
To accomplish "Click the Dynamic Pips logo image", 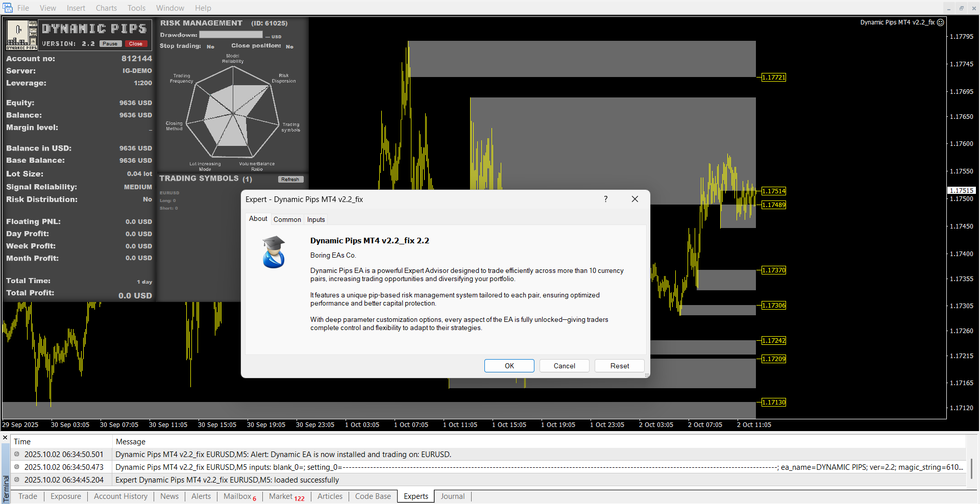I will pyautogui.click(x=21, y=35).
